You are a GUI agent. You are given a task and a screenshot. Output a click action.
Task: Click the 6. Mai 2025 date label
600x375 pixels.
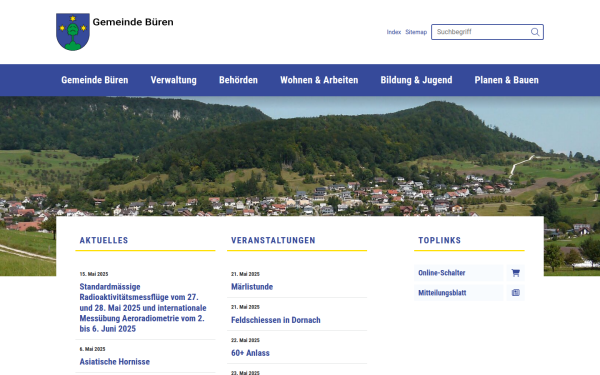[x=92, y=349]
